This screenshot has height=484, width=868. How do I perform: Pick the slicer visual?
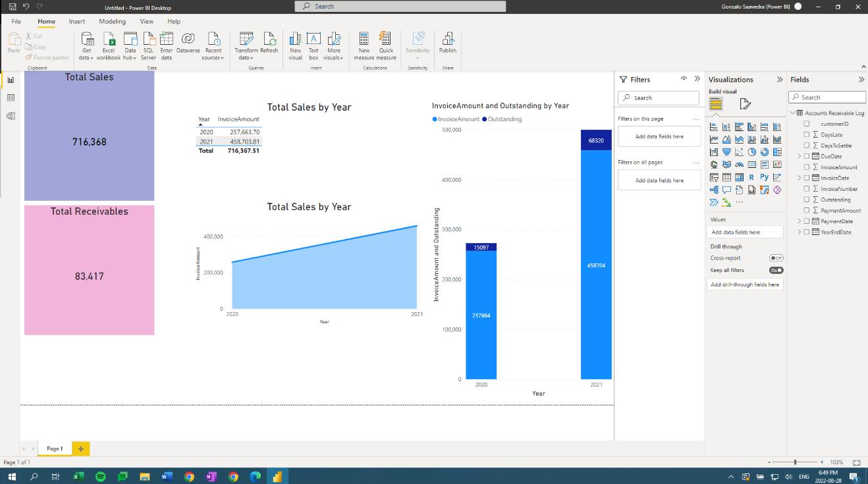[714, 177]
